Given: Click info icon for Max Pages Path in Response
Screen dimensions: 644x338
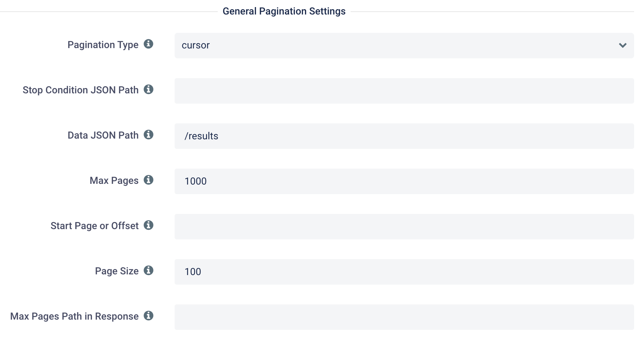Looking at the screenshot, I should click(148, 316).
